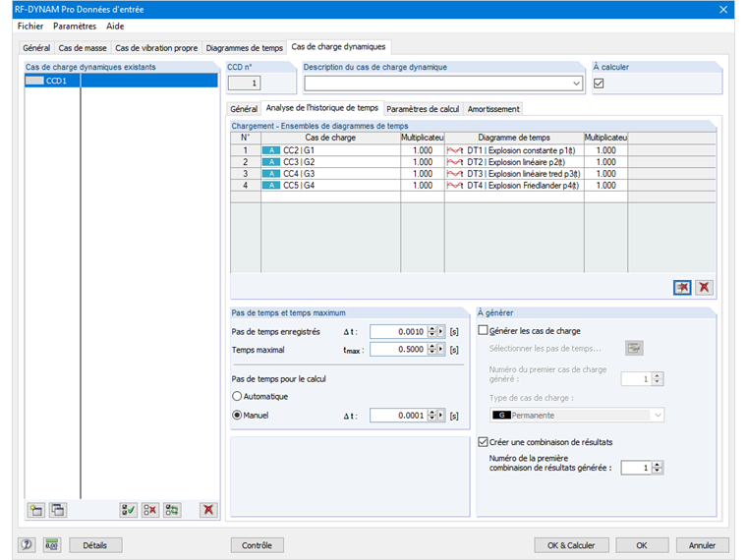Click the blue A swatch for CC4 | G3
747x560 pixels.
click(271, 174)
